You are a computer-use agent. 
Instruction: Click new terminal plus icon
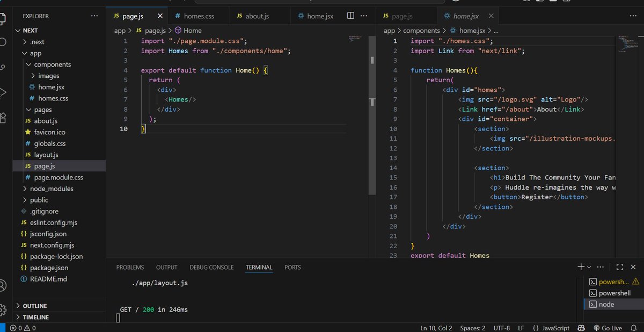pos(581,267)
